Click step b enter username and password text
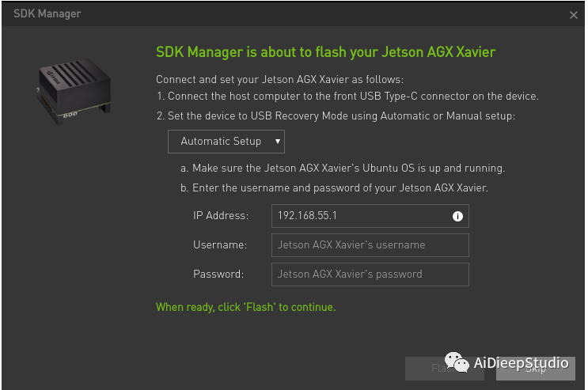 334,187
